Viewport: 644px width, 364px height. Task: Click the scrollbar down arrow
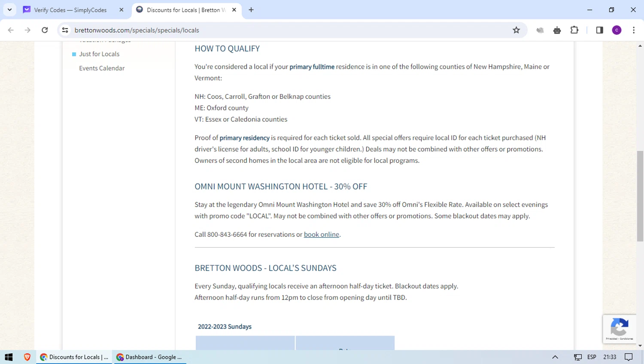(x=640, y=346)
